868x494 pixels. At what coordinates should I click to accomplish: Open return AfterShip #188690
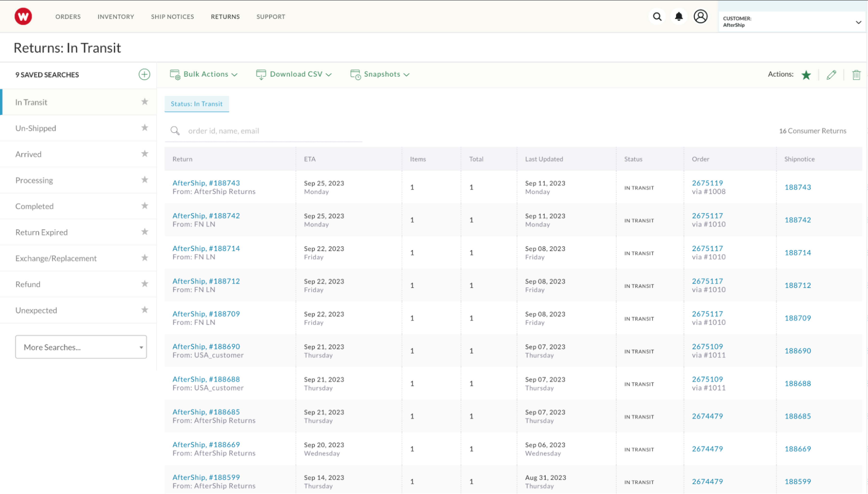(206, 346)
